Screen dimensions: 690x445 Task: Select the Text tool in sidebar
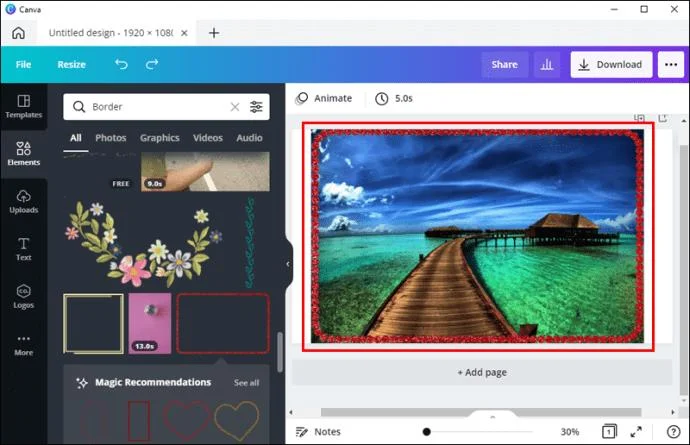[x=23, y=248]
